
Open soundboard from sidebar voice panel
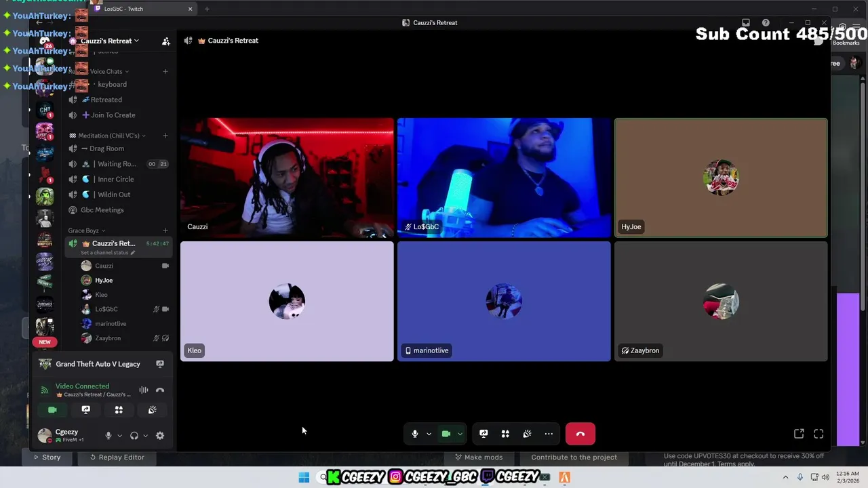click(152, 410)
